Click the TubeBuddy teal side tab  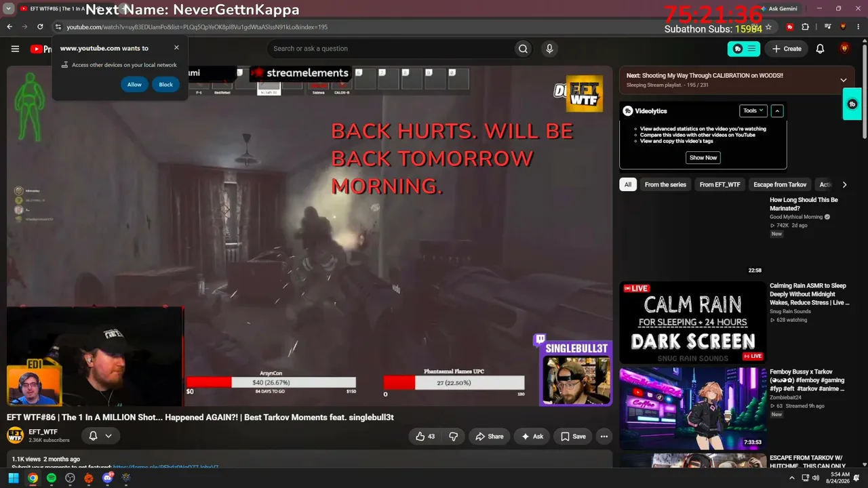pos(852,104)
